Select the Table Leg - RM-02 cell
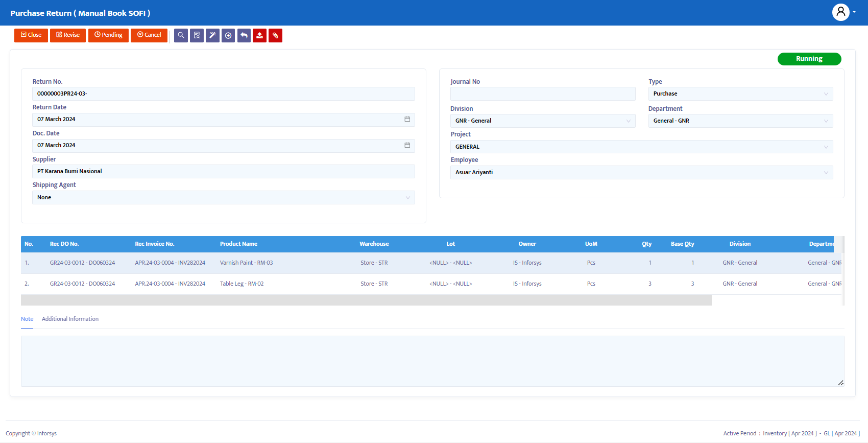 pos(242,284)
